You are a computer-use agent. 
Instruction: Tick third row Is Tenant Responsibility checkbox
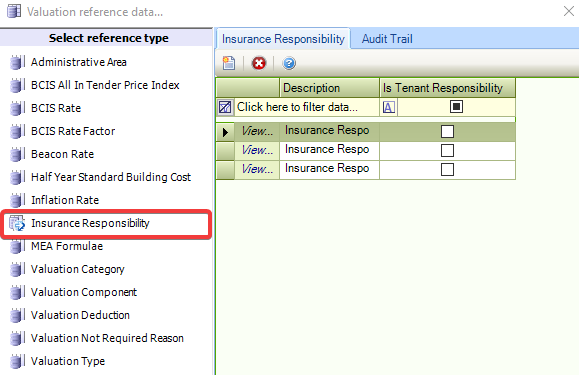447,169
